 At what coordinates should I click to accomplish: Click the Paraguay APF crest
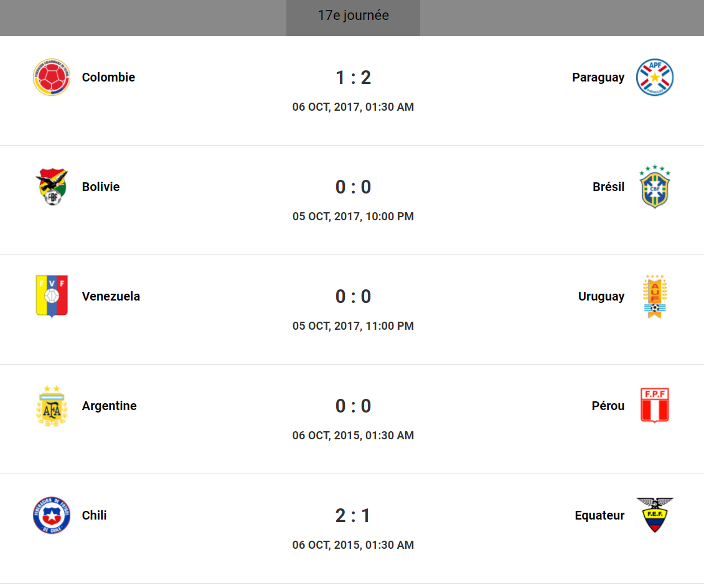click(655, 77)
